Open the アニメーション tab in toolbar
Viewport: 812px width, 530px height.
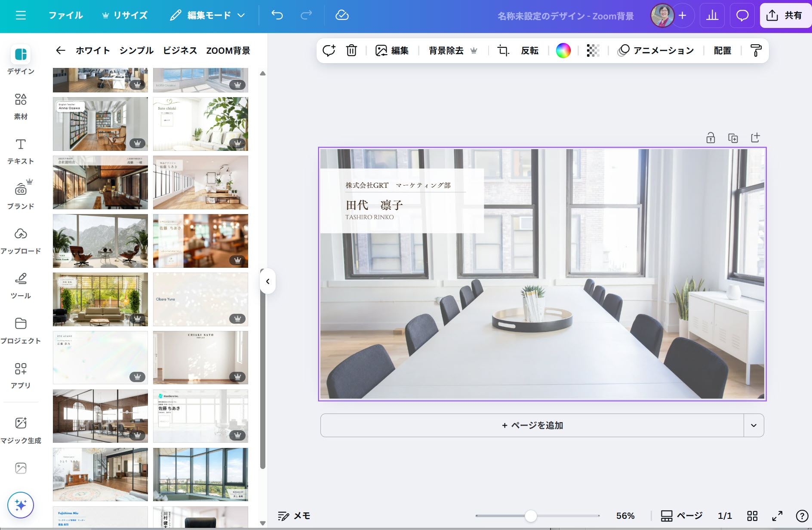[656, 51]
